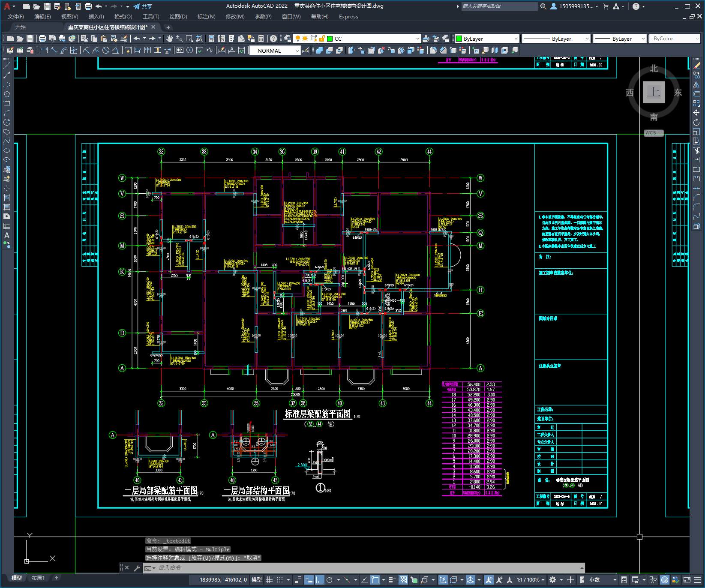The width and height of the screenshot is (705, 588).
Task: Toggle dynamic input in status bar
Action: [309, 580]
